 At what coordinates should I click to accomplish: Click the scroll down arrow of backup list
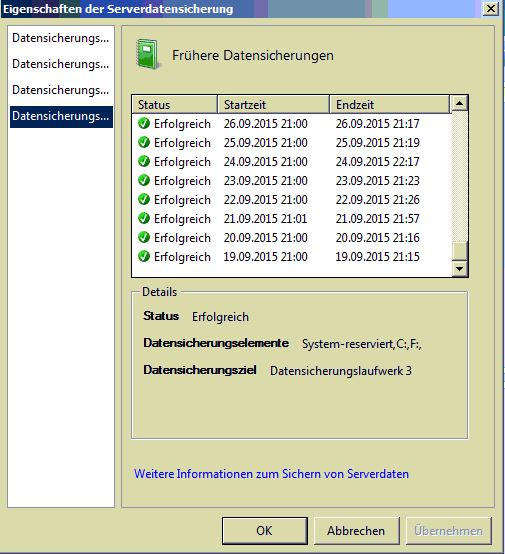pos(459,269)
